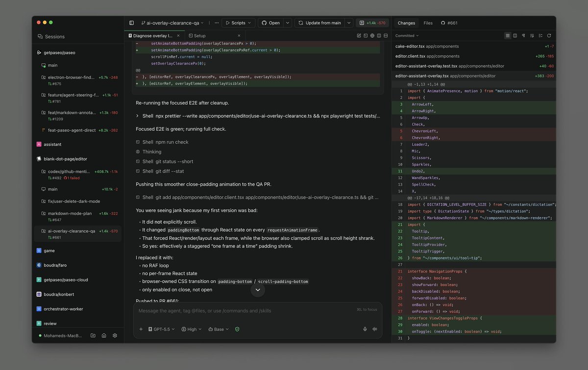Open editor.client.tsx in changes list
588x370 pixels.
(x=474, y=56)
